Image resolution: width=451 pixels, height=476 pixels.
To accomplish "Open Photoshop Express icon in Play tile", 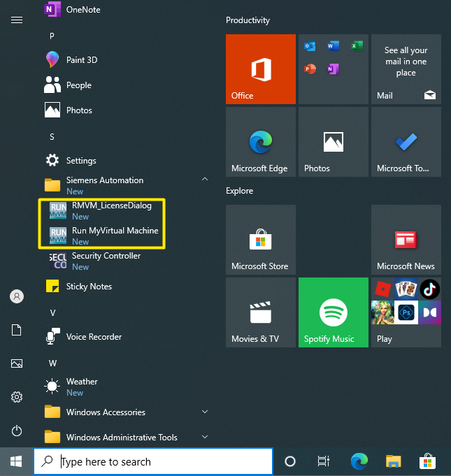I will (x=406, y=312).
